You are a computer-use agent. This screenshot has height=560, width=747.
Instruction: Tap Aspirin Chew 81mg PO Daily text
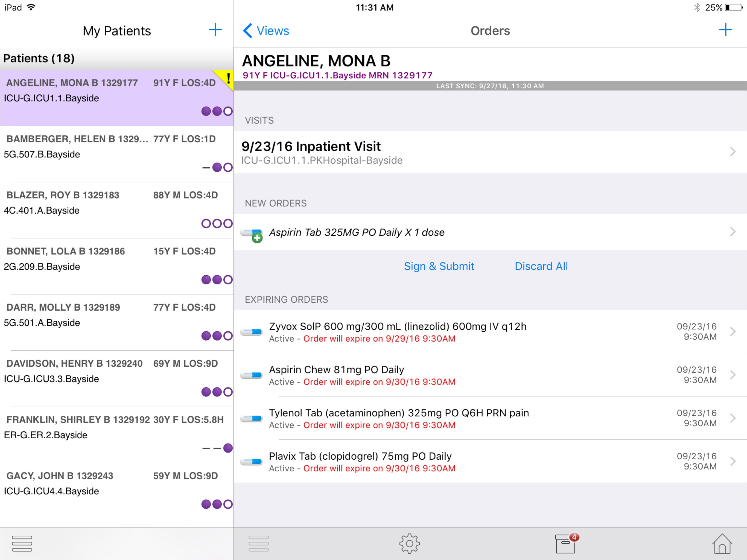336,369
